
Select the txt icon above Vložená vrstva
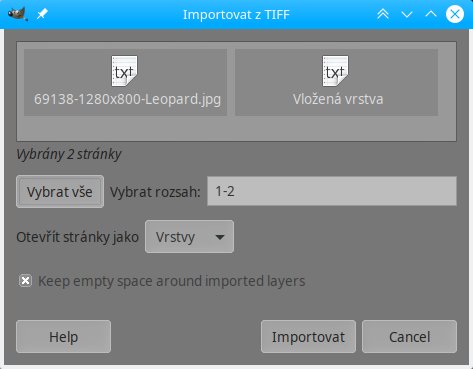tap(335, 71)
